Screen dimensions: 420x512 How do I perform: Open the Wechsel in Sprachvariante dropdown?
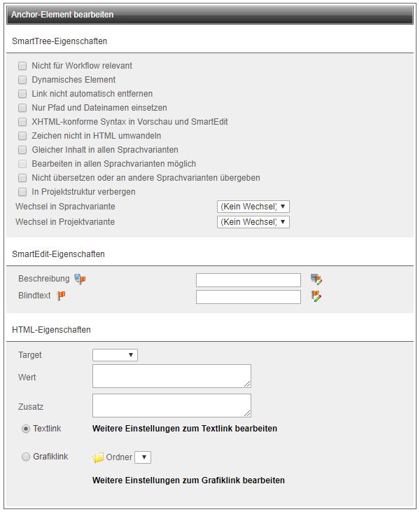(253, 207)
